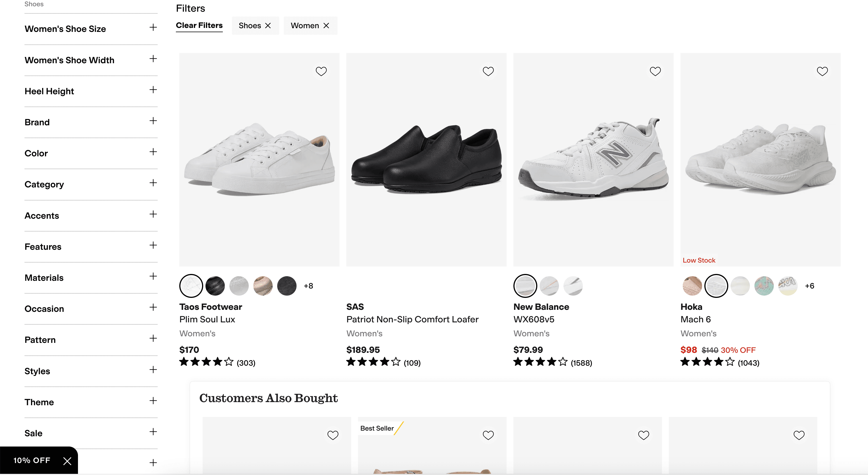Remove the Women filter chip
This screenshot has width=868, height=475.
(x=326, y=25)
